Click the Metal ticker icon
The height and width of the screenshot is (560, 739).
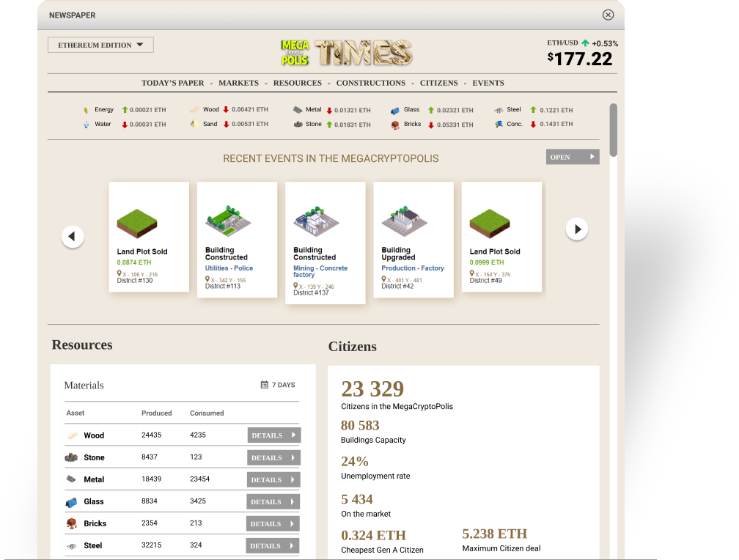pyautogui.click(x=298, y=110)
